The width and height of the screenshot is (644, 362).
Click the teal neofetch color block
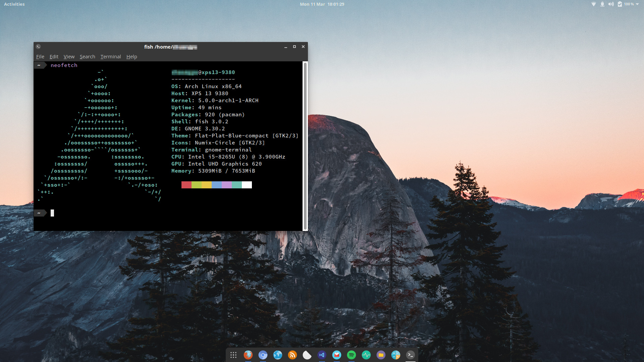point(237,185)
